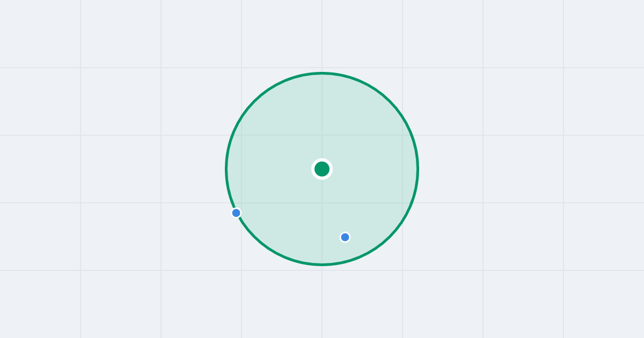Pick the blue waypoint on the circle perimeter
This screenshot has width=644, height=338.
pos(236,213)
